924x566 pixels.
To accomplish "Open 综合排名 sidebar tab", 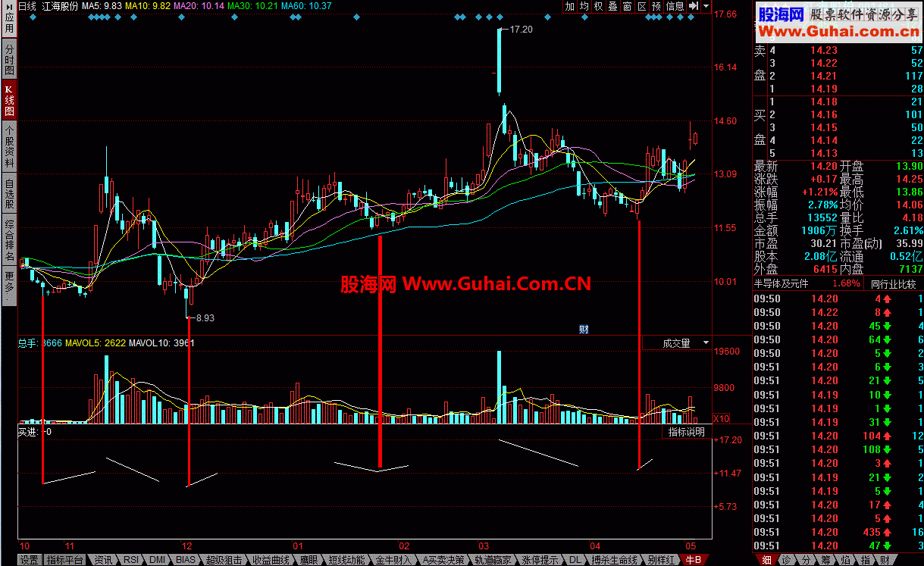I will point(9,239).
